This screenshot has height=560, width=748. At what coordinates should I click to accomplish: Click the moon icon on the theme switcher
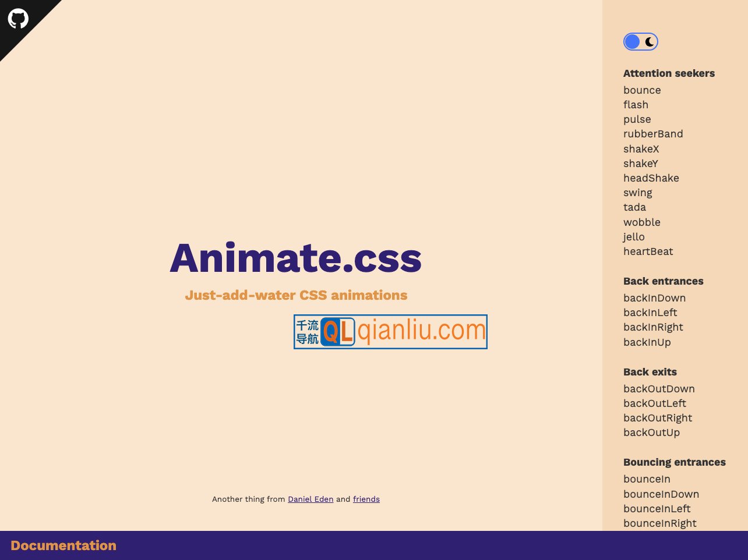648,41
